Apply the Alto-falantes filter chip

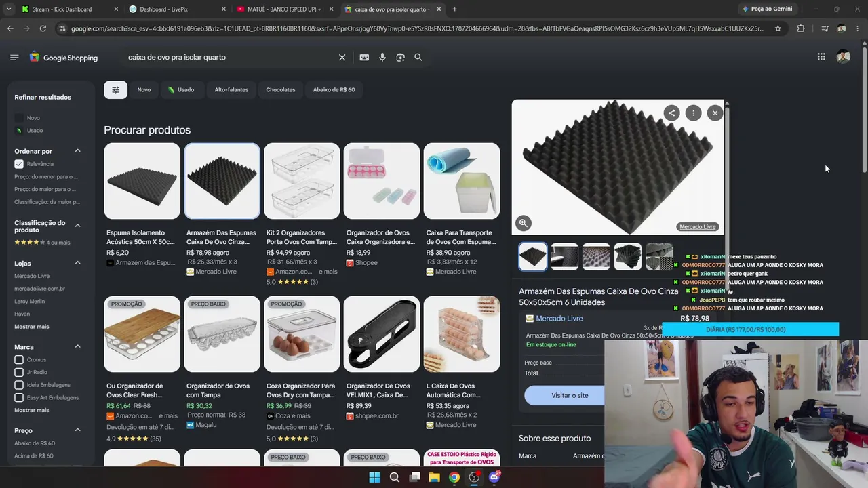pyautogui.click(x=231, y=89)
